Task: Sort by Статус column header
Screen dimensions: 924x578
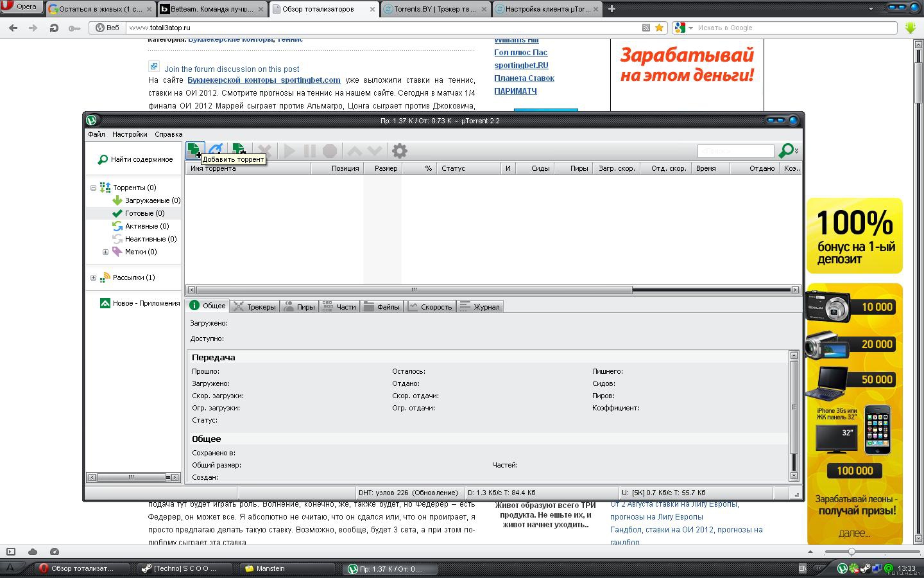Action: pyautogui.click(x=469, y=168)
